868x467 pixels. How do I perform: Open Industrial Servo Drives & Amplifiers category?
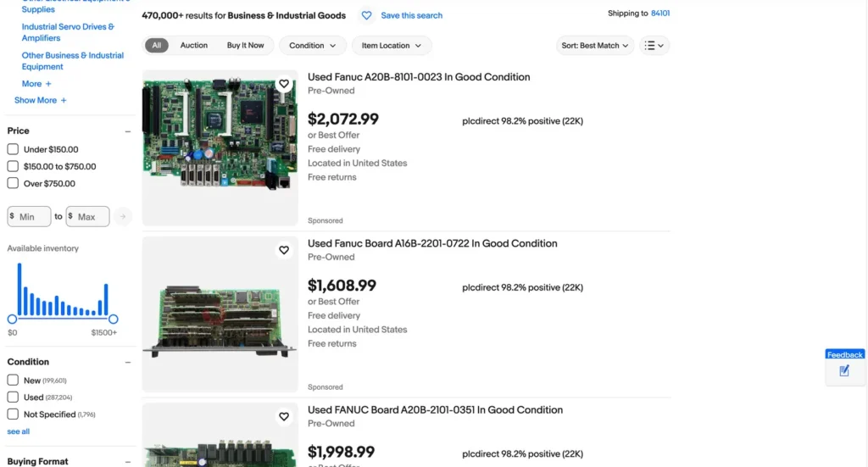68,32
